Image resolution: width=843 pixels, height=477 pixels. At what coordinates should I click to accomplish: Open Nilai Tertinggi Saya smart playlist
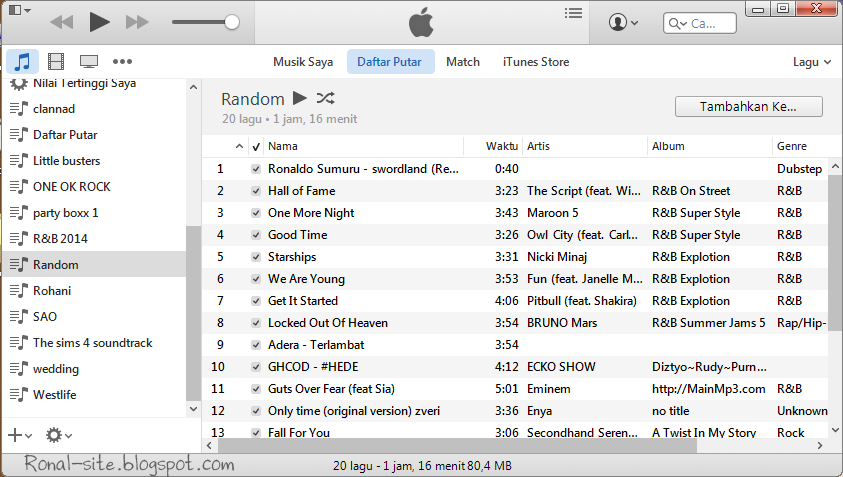pyautogui.click(x=94, y=84)
